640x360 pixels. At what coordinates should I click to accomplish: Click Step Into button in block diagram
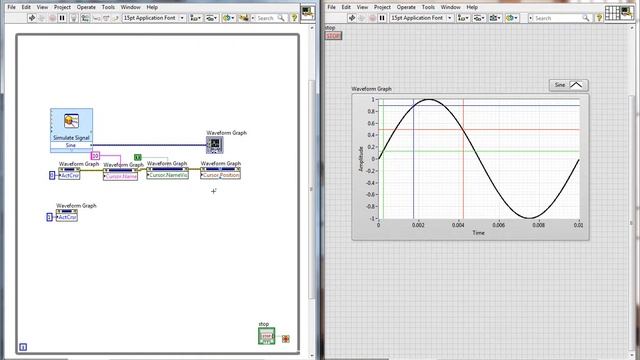(x=97, y=18)
